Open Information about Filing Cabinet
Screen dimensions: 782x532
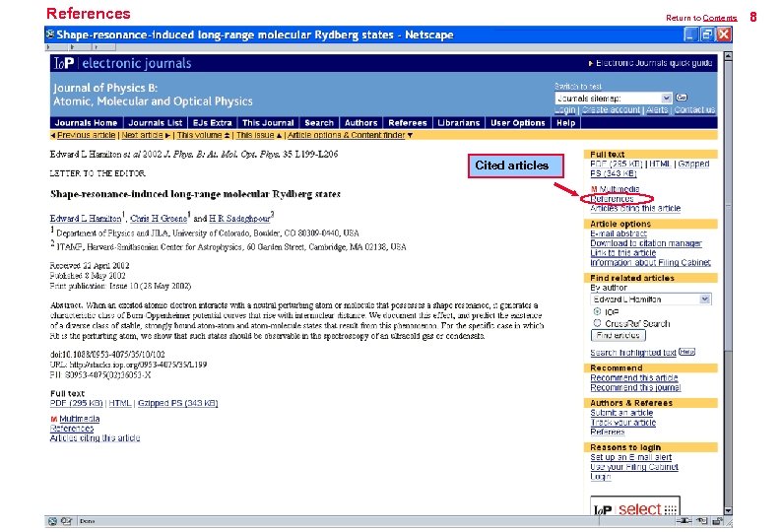tap(650, 262)
